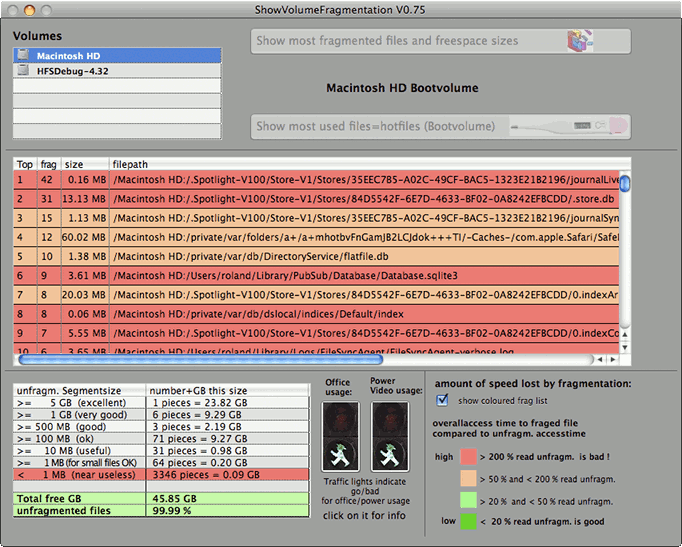This screenshot has width=682, height=547.
Task: Select row 2 .store.db file path
Action: 364,199
